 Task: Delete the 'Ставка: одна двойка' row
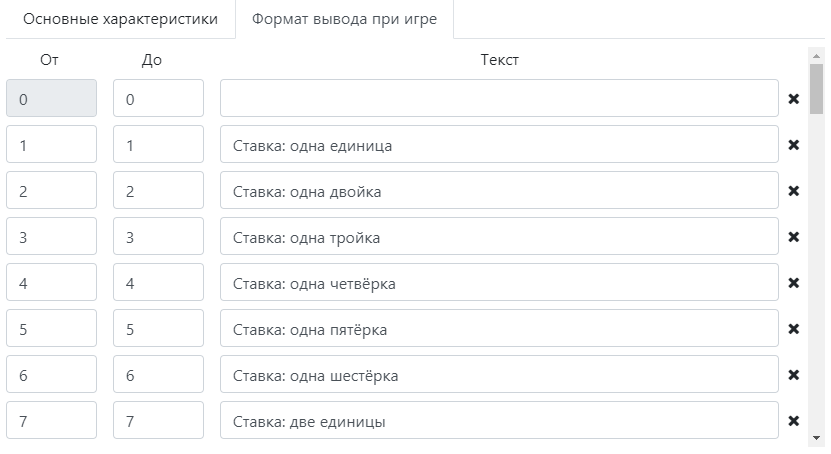coord(794,191)
